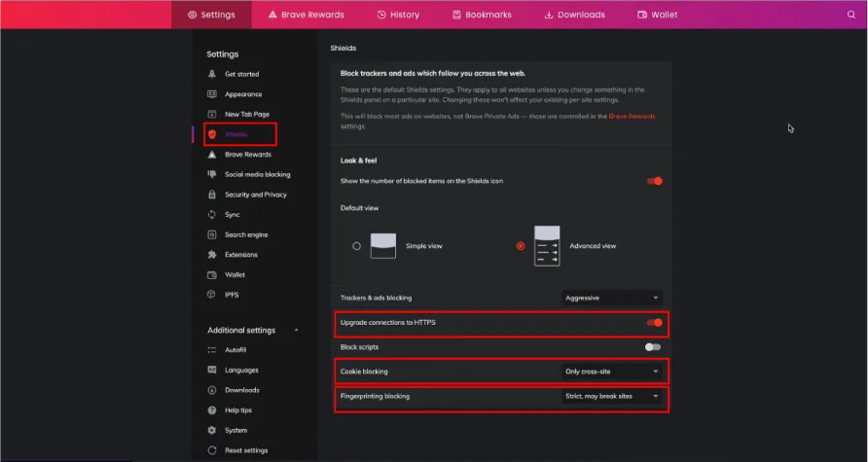The height and width of the screenshot is (462, 868).
Task: Enable the Block scripts switch
Action: (x=653, y=347)
